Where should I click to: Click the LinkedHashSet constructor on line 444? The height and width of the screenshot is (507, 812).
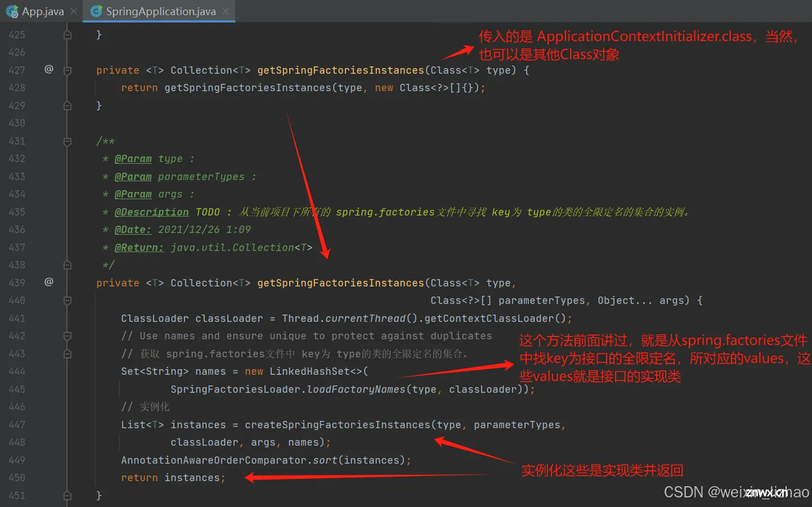pos(309,371)
